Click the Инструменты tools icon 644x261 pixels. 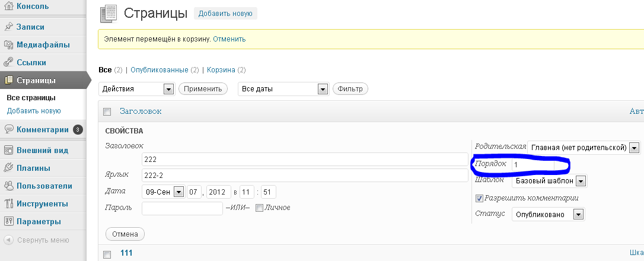pyautogui.click(x=8, y=203)
